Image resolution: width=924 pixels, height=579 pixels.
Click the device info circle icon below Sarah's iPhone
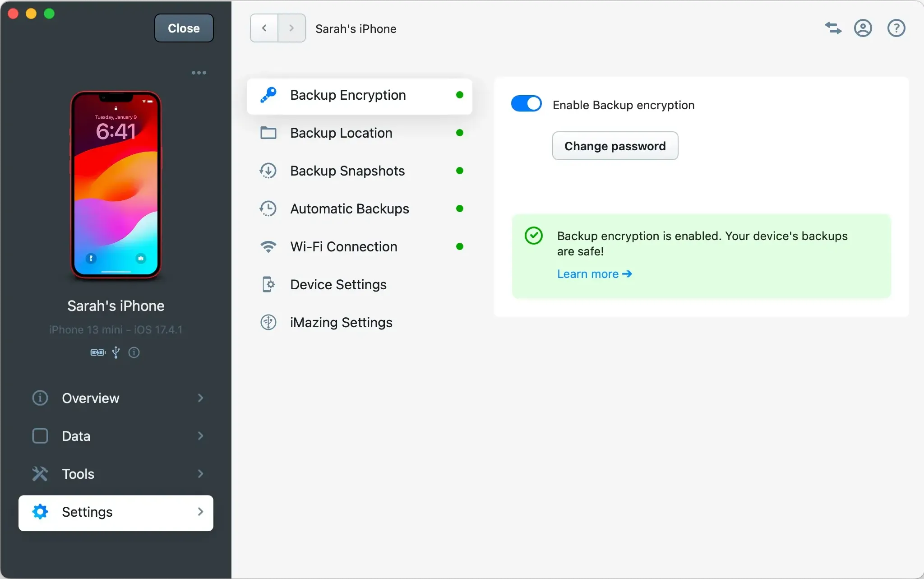click(134, 352)
